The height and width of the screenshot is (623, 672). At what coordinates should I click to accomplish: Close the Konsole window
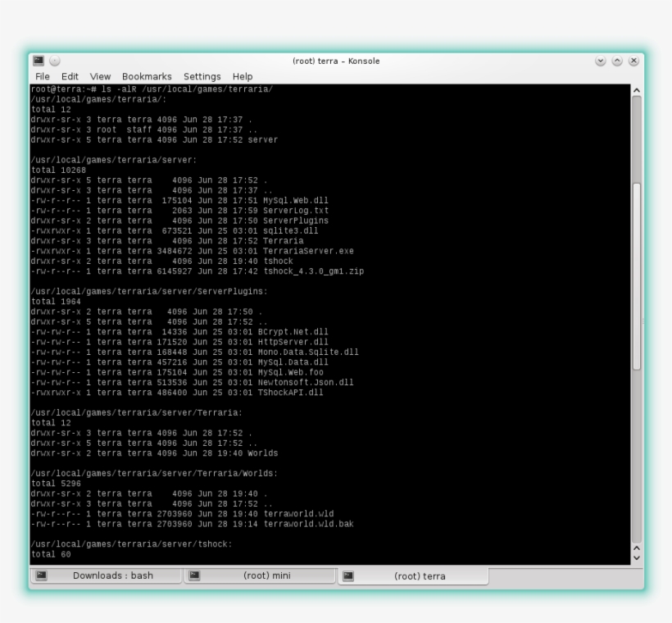633,61
